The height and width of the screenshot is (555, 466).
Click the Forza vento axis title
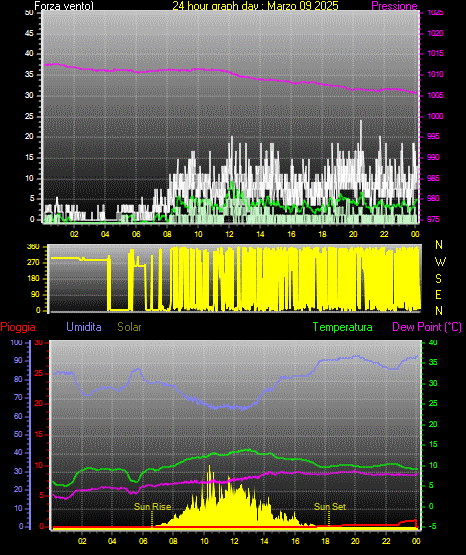click(64, 6)
